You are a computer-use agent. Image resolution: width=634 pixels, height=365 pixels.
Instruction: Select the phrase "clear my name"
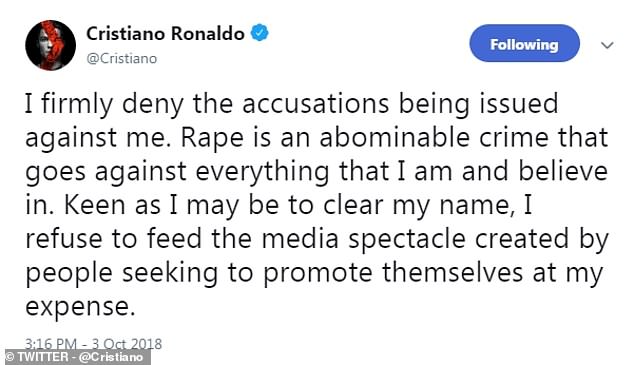click(416, 206)
